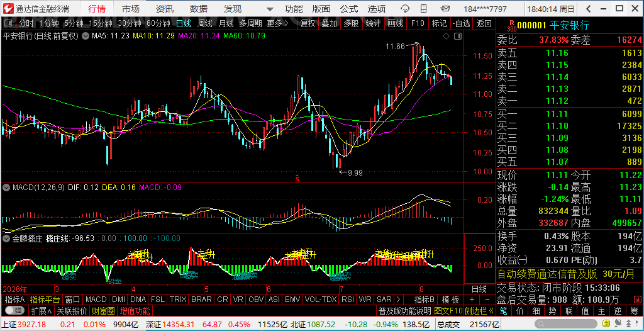Open 普及版功能说明 link
644x331 pixels.
[x=404, y=310]
